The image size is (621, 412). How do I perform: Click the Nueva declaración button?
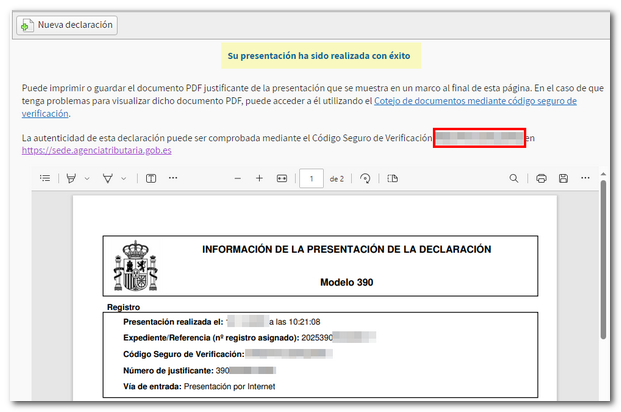pos(67,25)
